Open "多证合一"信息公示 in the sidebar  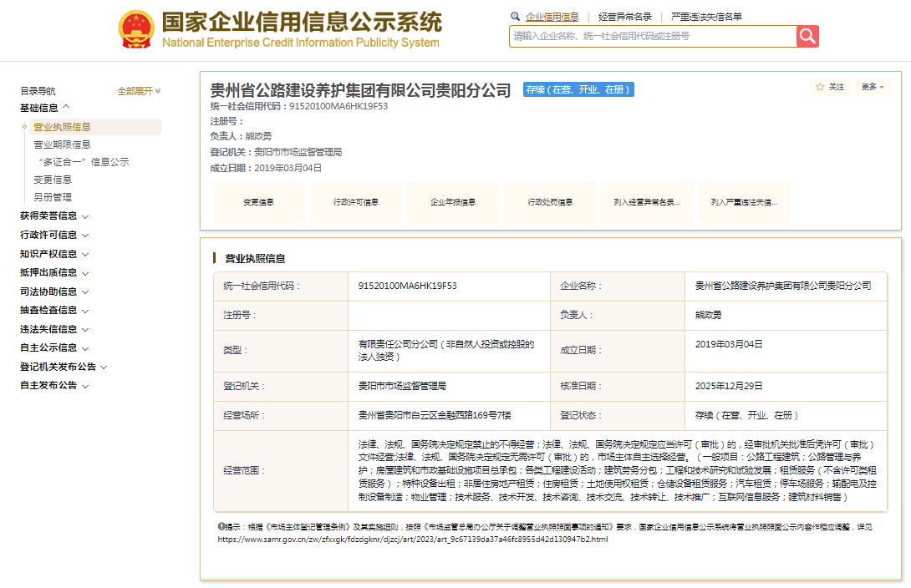[83, 162]
